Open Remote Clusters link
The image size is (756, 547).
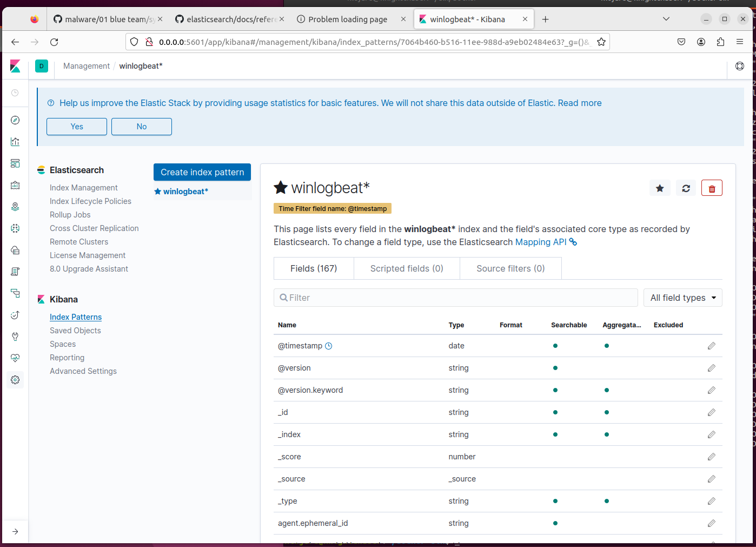[79, 242]
